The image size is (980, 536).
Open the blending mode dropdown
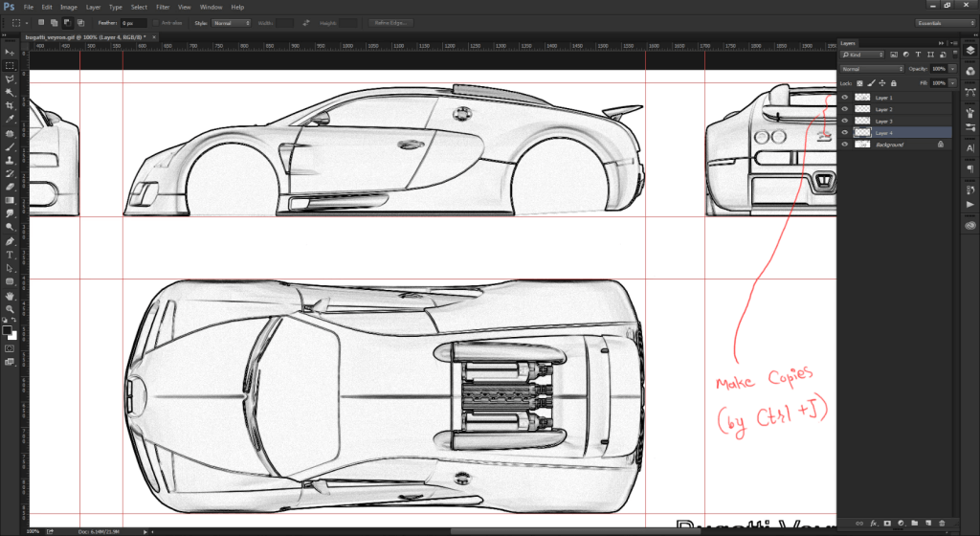click(872, 69)
